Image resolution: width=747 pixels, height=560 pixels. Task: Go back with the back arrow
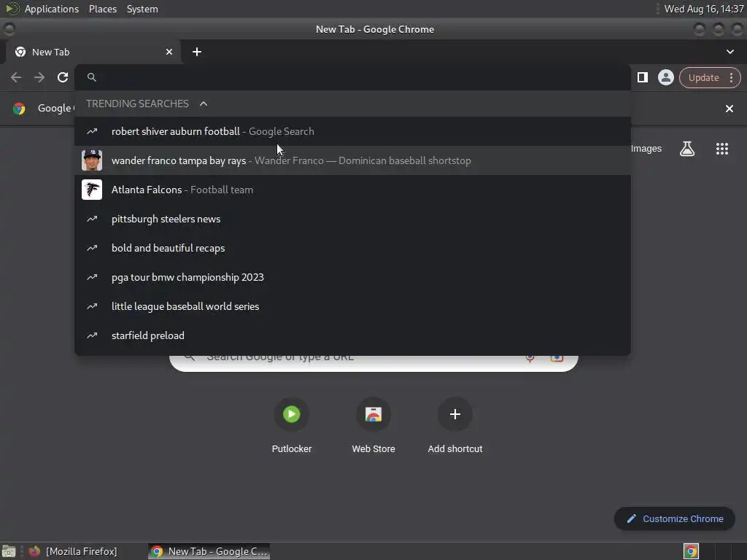tap(16, 77)
